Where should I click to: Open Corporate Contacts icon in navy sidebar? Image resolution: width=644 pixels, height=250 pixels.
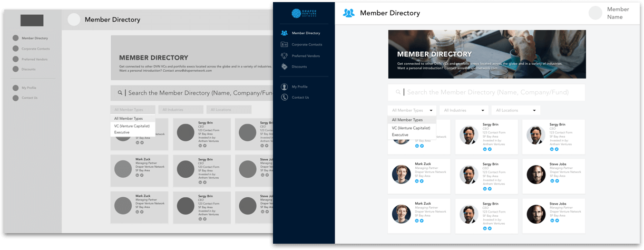(285, 45)
